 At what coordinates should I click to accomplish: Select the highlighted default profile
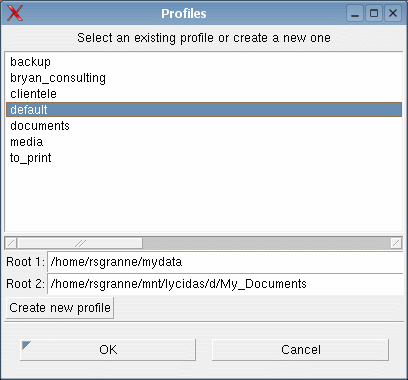204,110
